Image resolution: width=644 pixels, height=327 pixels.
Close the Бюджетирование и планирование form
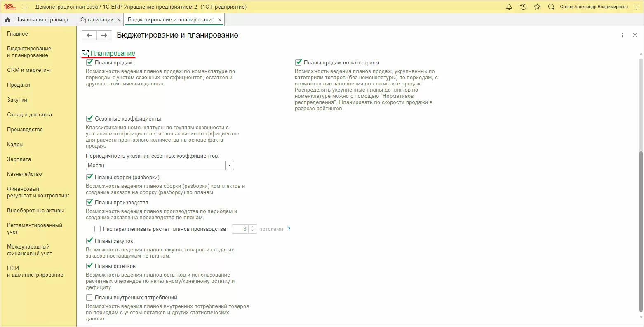coord(635,36)
